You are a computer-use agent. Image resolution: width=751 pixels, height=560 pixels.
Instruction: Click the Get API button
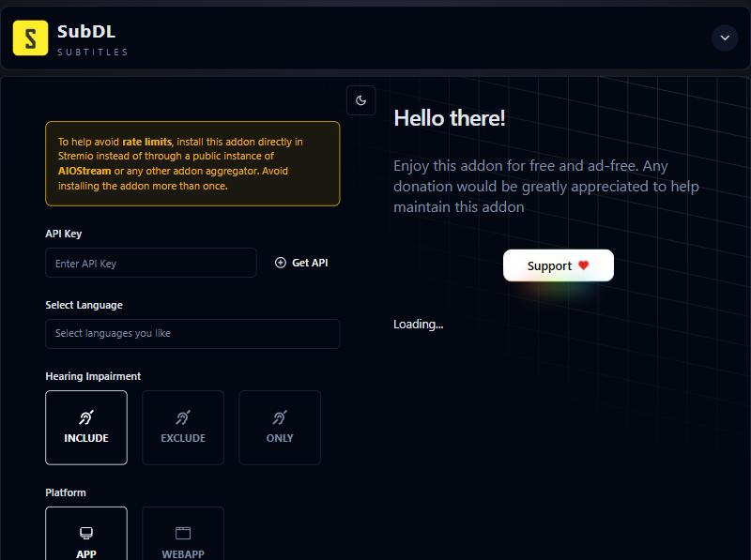coord(301,263)
